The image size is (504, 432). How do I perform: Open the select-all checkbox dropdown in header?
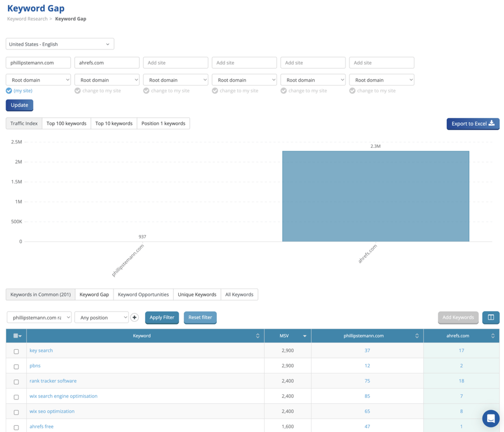click(17, 336)
